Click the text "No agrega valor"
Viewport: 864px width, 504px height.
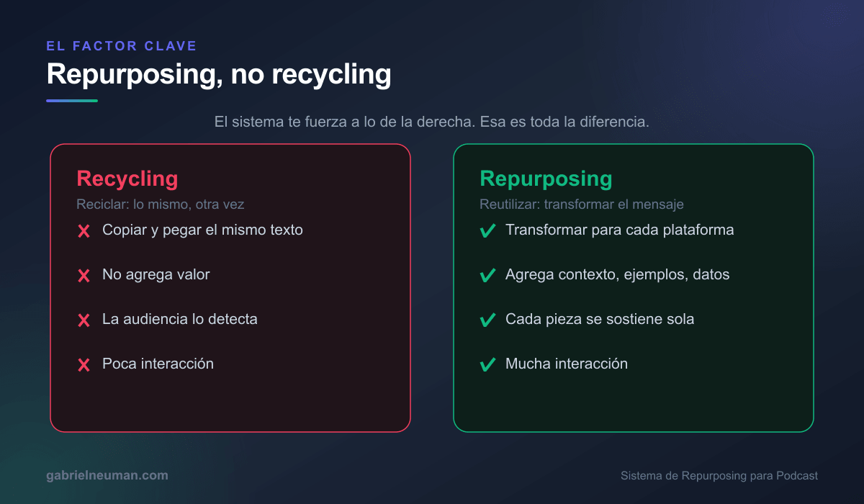pos(156,274)
